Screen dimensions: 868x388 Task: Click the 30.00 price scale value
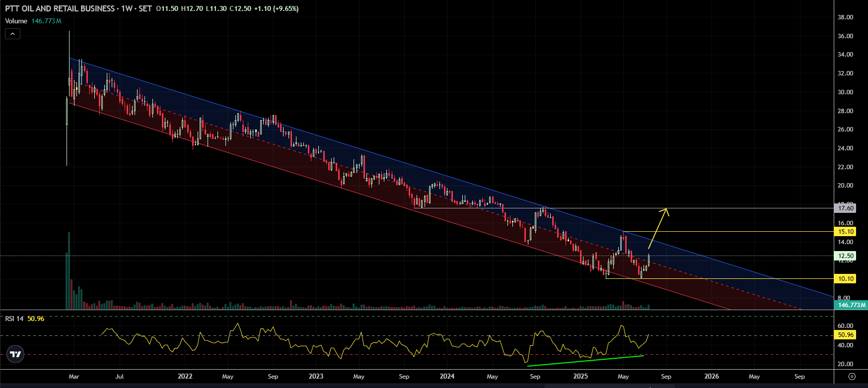(x=845, y=92)
